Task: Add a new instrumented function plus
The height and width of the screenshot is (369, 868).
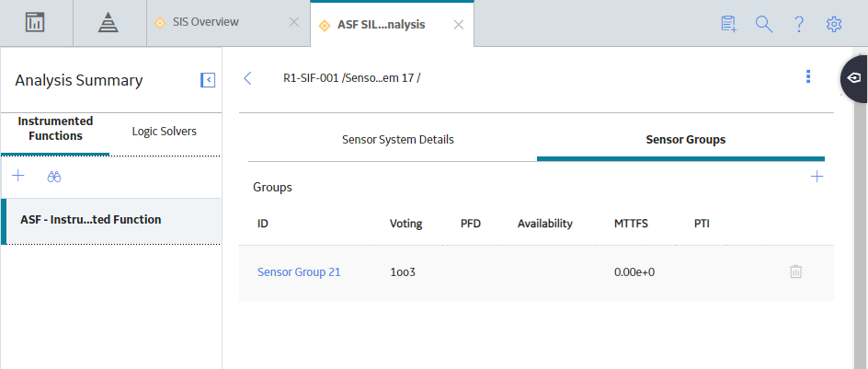Action: (18, 176)
